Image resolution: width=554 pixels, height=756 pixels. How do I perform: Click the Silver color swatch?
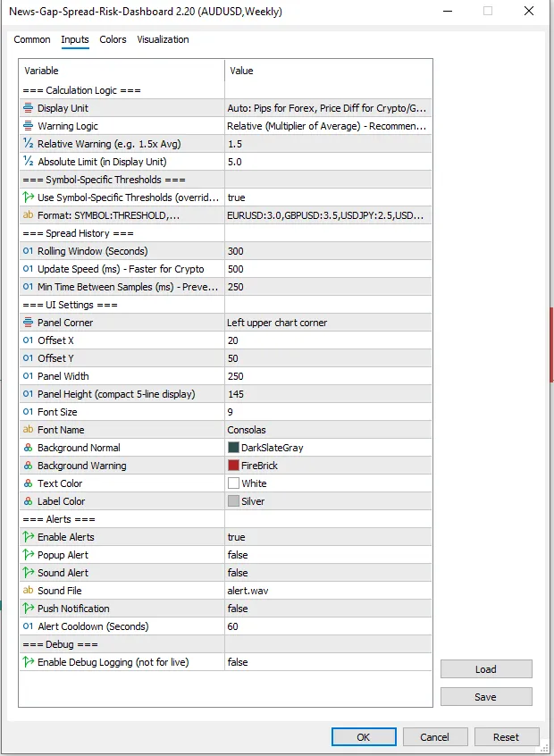233,501
